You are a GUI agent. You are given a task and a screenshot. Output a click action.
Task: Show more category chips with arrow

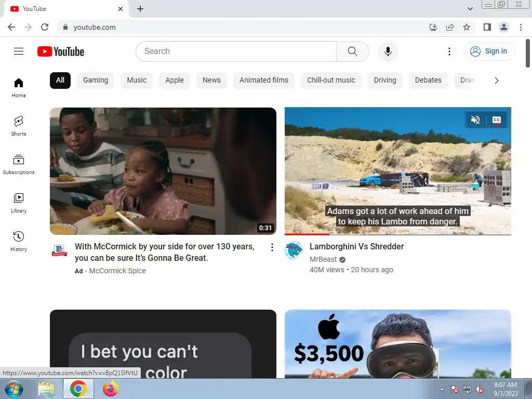click(x=496, y=81)
